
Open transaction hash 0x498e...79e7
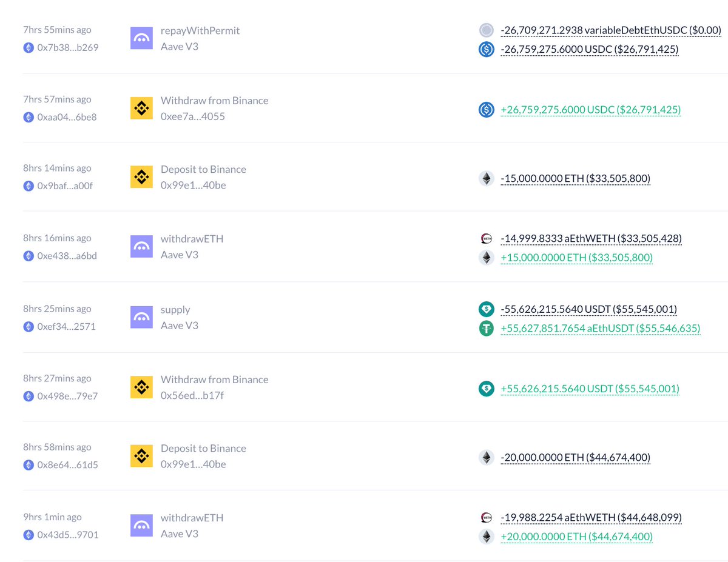point(67,396)
